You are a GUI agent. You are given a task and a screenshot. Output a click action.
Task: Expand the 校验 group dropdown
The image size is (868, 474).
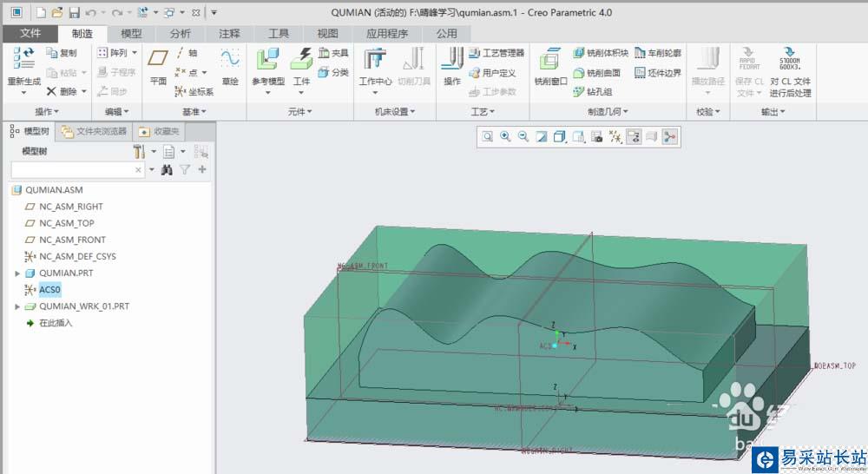708,112
